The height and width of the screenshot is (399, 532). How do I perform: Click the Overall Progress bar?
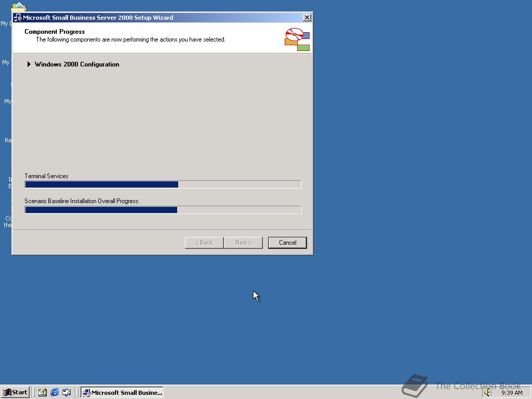pos(163,210)
